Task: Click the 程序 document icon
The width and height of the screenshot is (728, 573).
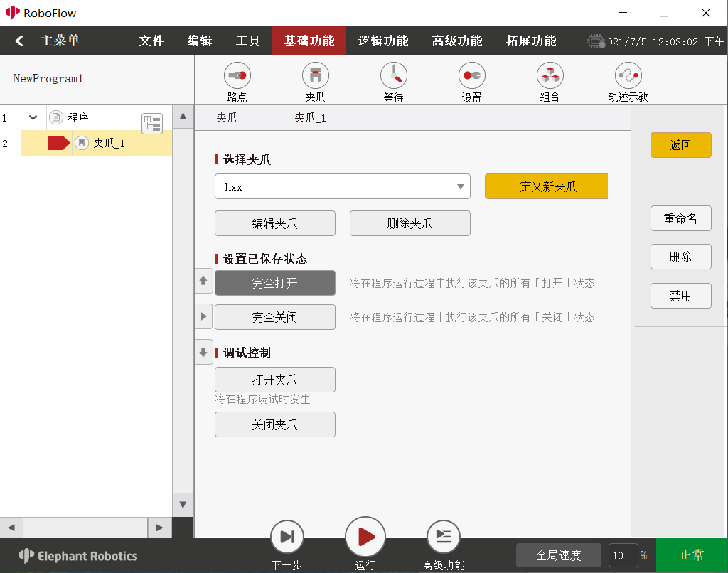Action: [x=56, y=117]
